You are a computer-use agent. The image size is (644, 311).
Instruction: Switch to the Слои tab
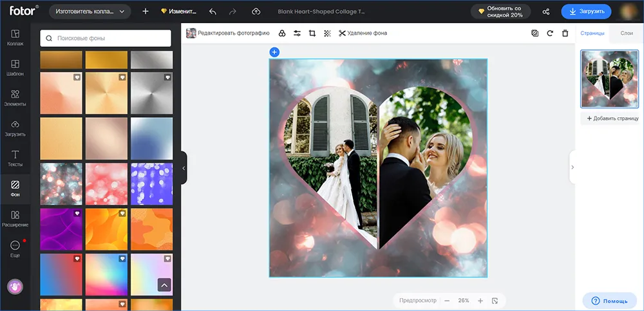click(627, 33)
